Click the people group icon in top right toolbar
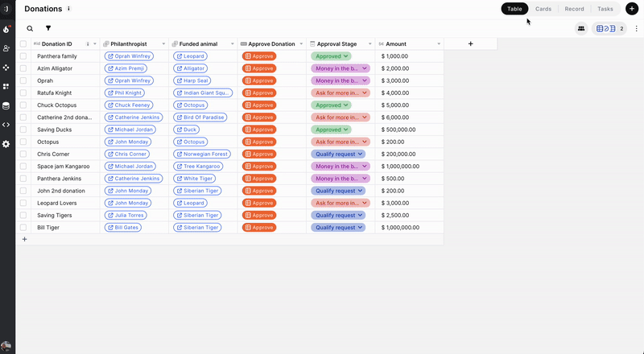Screen dimensions: 644x354 click(x=581, y=29)
